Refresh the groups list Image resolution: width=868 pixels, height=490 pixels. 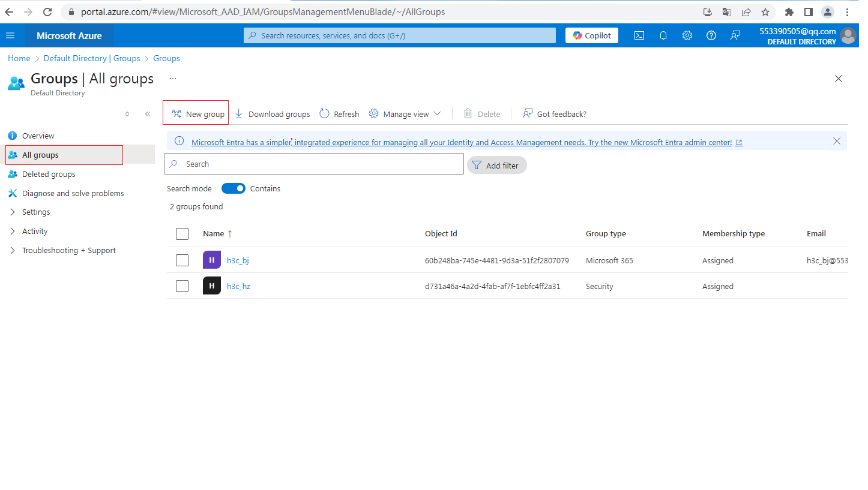coord(339,114)
